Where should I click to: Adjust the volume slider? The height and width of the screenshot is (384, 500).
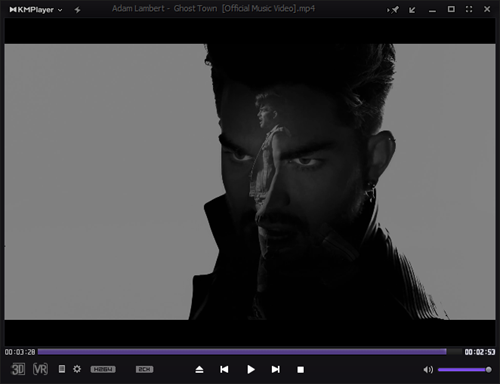[x=464, y=369]
